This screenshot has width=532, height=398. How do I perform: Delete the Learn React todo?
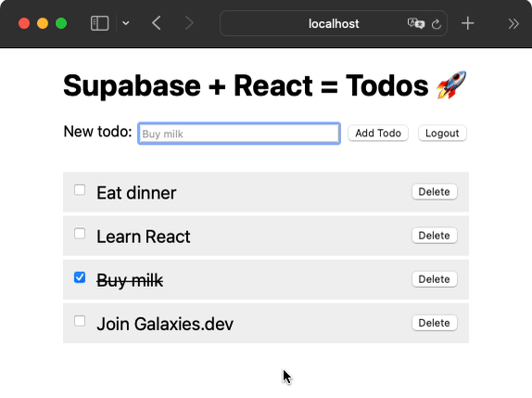coord(435,236)
